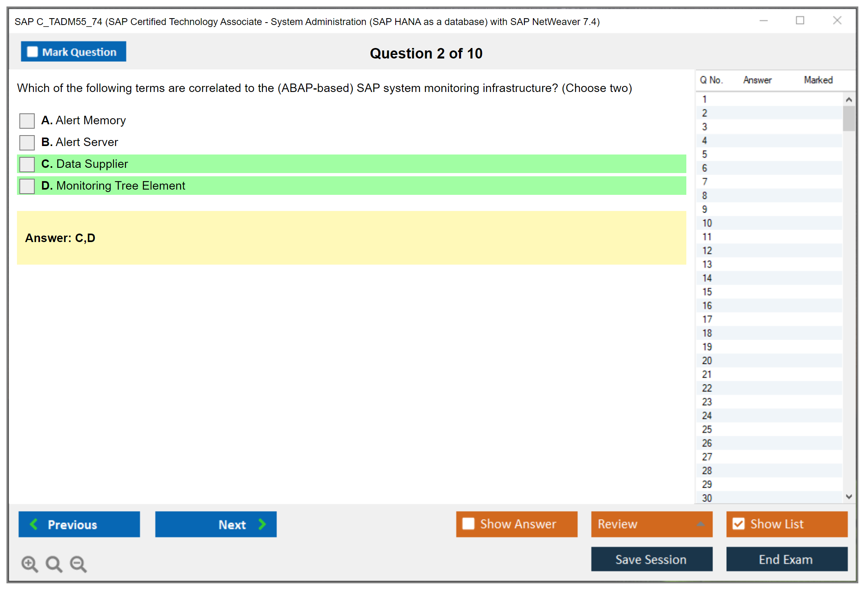
Task: Tick the Mark Question checkbox
Action: [x=32, y=52]
